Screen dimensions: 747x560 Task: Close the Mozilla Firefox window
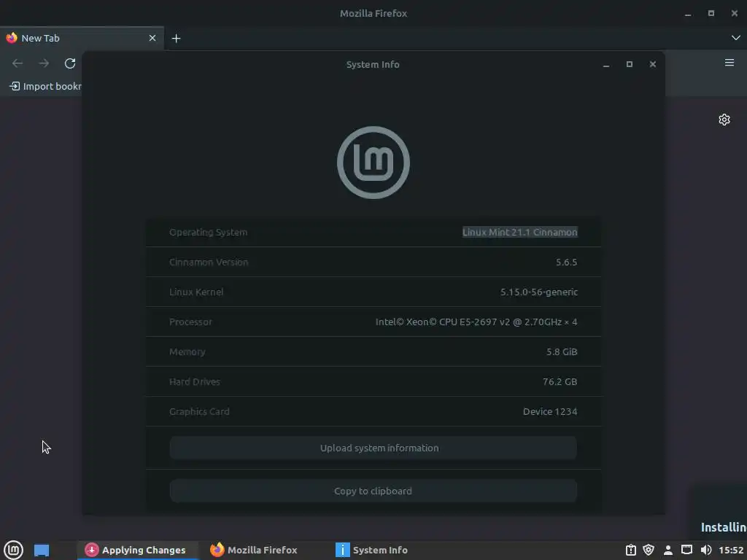click(734, 13)
